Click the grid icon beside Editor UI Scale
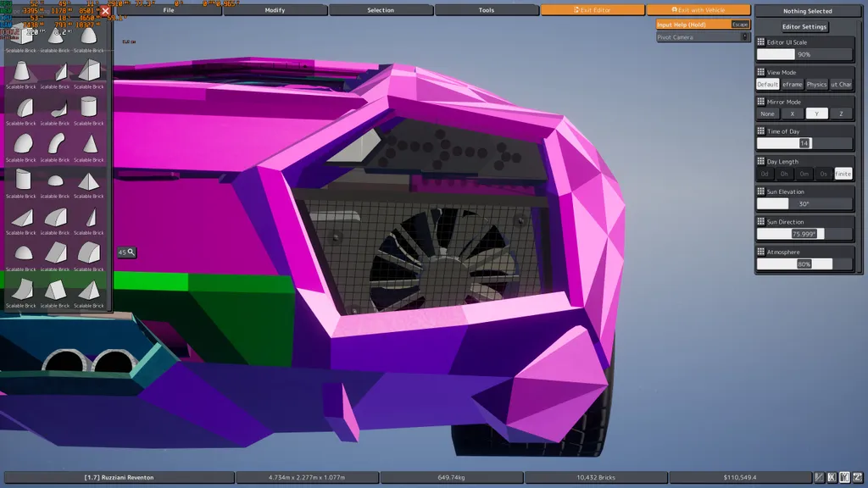 (x=760, y=42)
